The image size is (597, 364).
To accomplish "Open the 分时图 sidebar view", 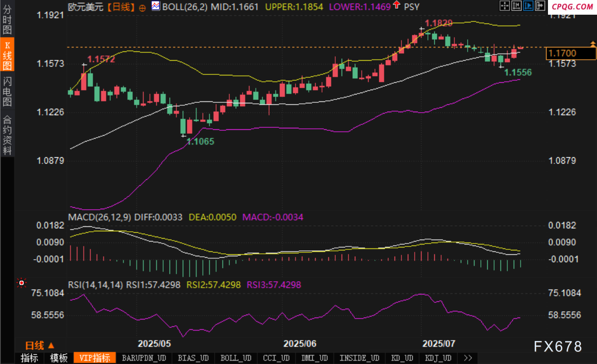I will pos(7,20).
